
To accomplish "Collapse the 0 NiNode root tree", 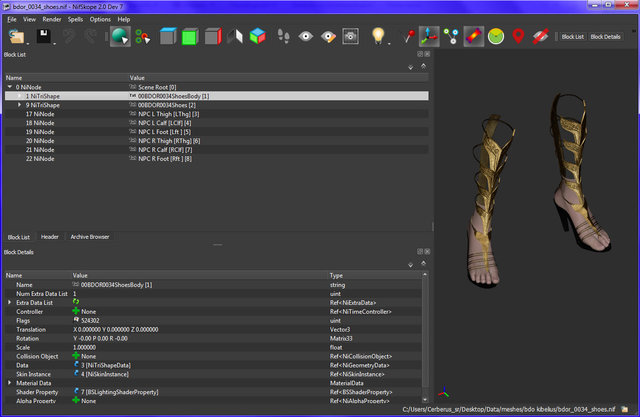I will click(8, 87).
